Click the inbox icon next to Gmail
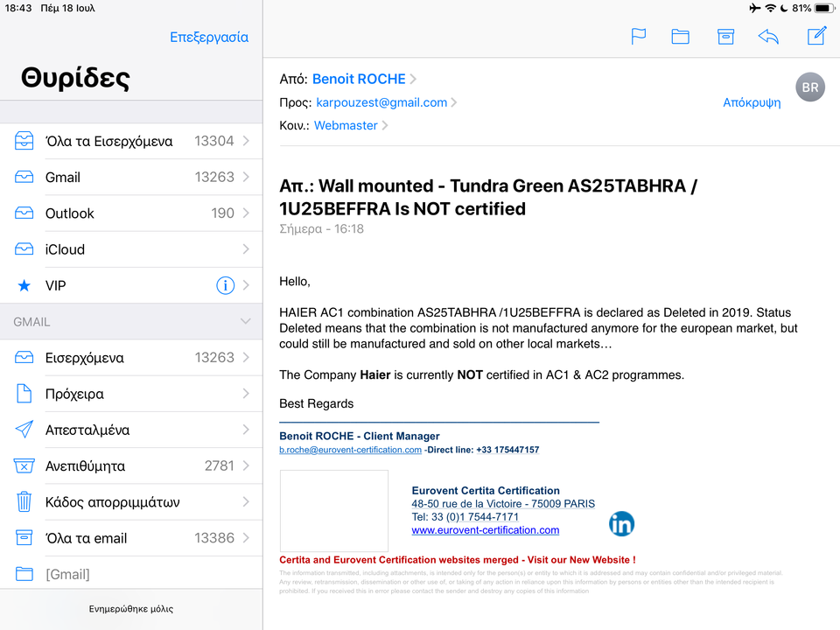The width and height of the screenshot is (840, 630). pyautogui.click(x=24, y=178)
